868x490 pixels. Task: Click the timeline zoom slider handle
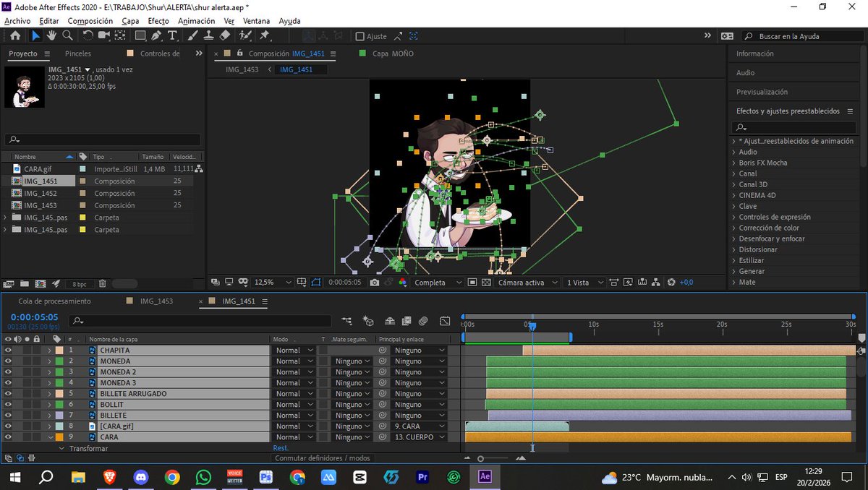pos(480,458)
